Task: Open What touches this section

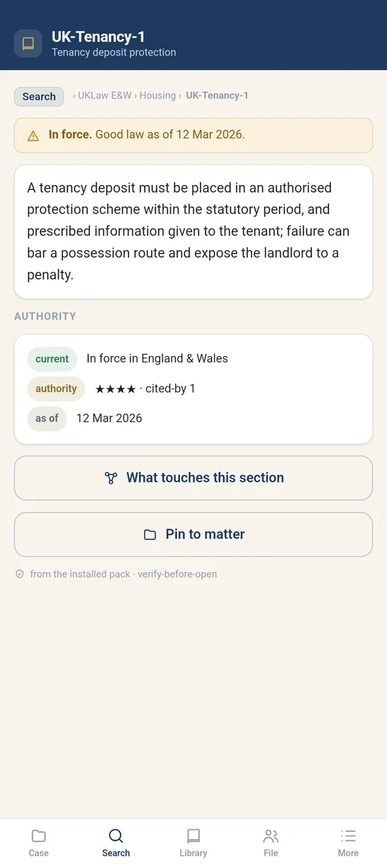Action: pyautogui.click(x=193, y=478)
